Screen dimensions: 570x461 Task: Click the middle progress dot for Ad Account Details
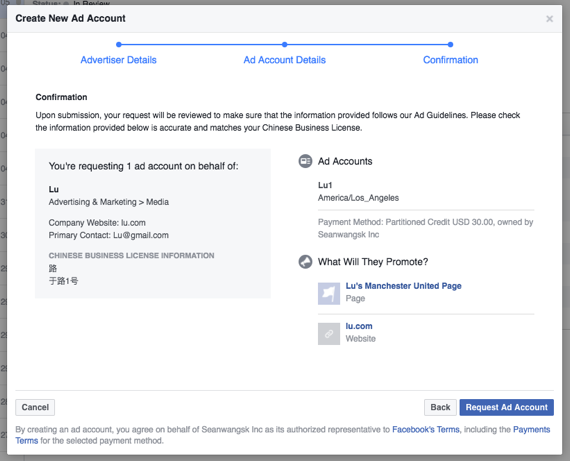click(285, 44)
